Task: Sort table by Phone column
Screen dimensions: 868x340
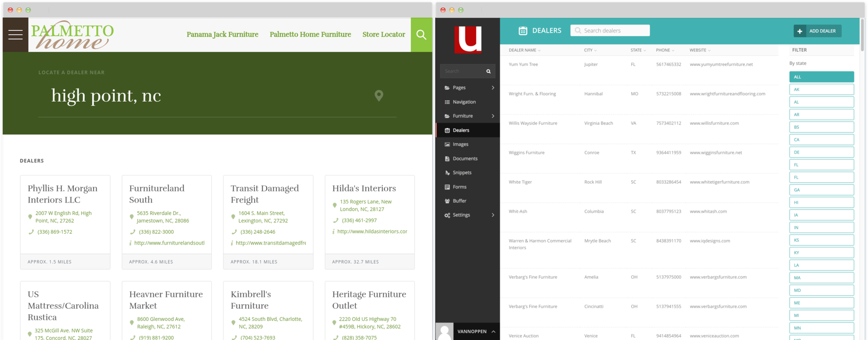Action: pyautogui.click(x=665, y=50)
